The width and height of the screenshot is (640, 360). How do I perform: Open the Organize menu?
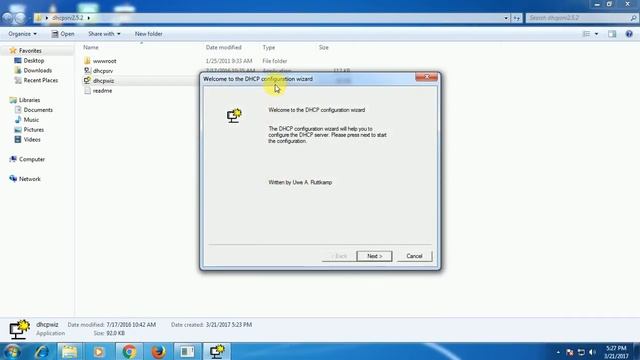click(x=22, y=34)
